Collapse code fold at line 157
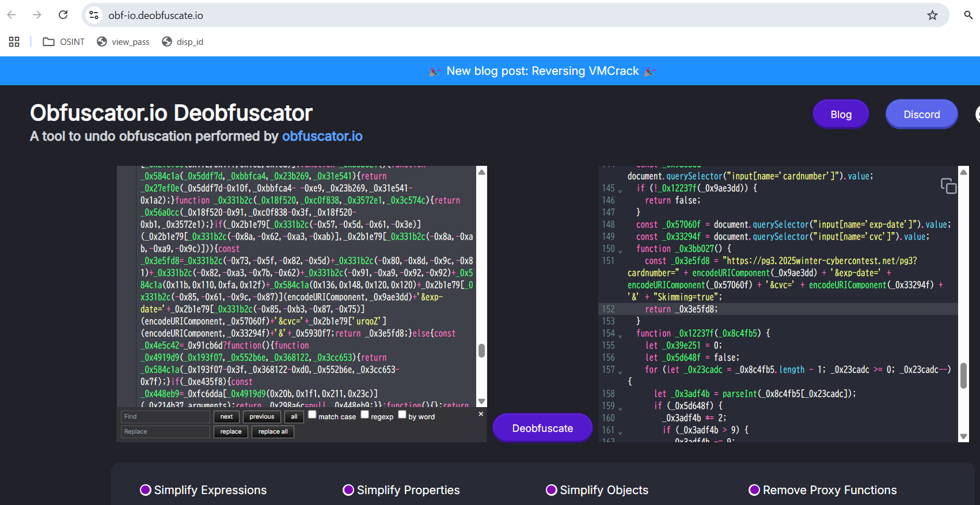 pos(620,371)
